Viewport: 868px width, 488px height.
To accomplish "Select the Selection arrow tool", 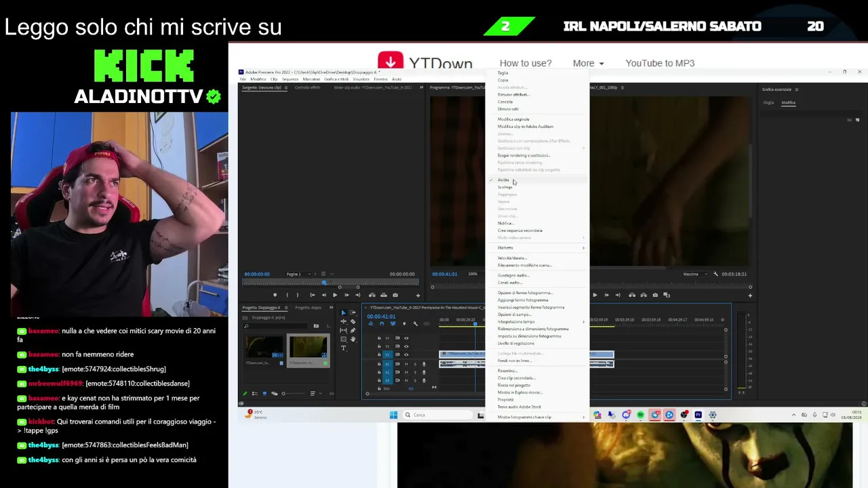I will pyautogui.click(x=343, y=312).
